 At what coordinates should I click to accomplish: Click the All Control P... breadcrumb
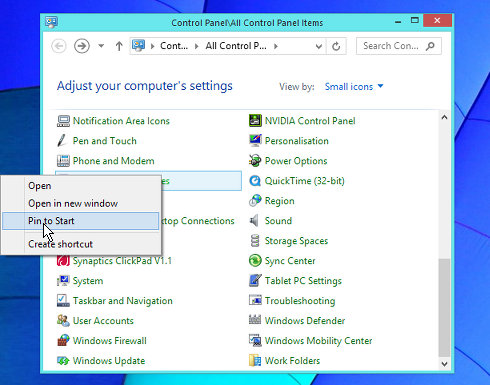tap(236, 46)
